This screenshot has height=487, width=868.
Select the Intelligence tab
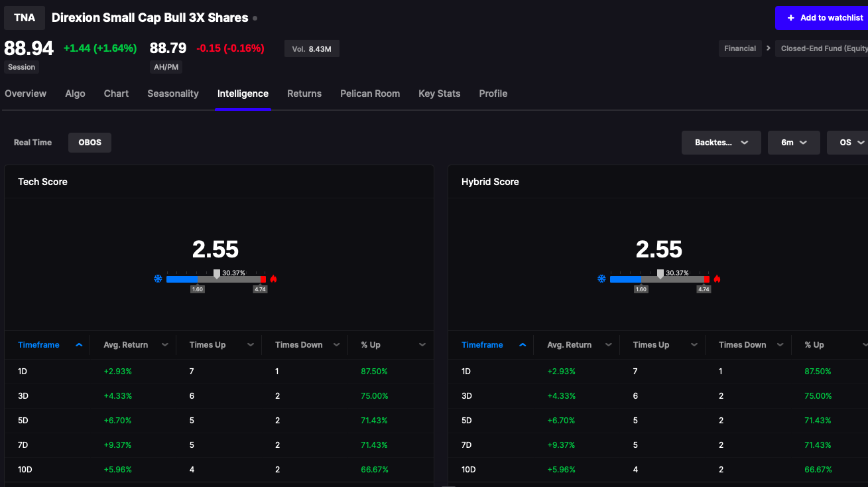[243, 94]
